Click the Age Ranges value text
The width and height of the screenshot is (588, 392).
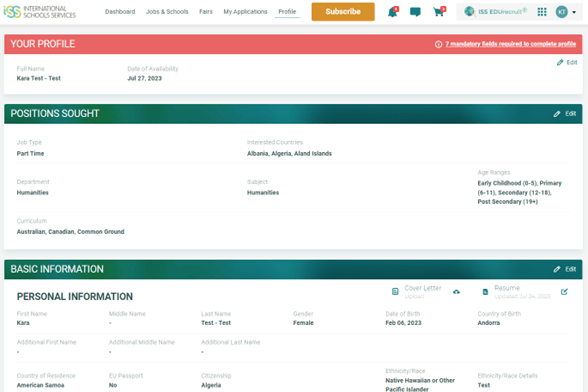(x=519, y=192)
